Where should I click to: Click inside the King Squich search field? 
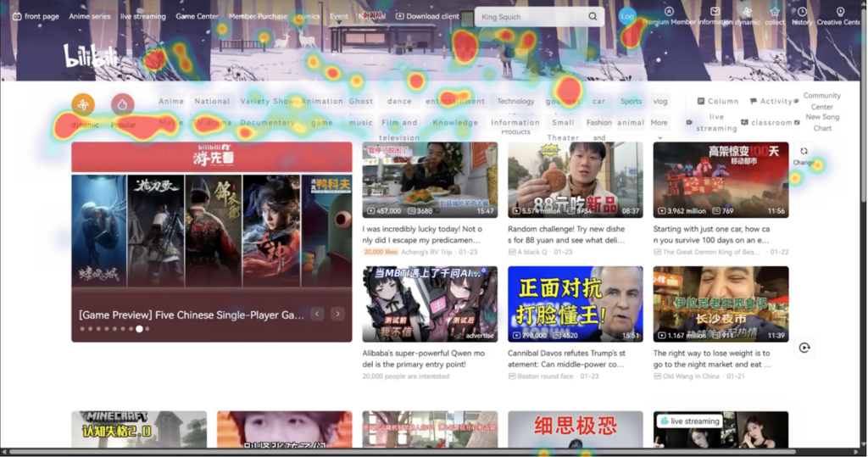530,17
